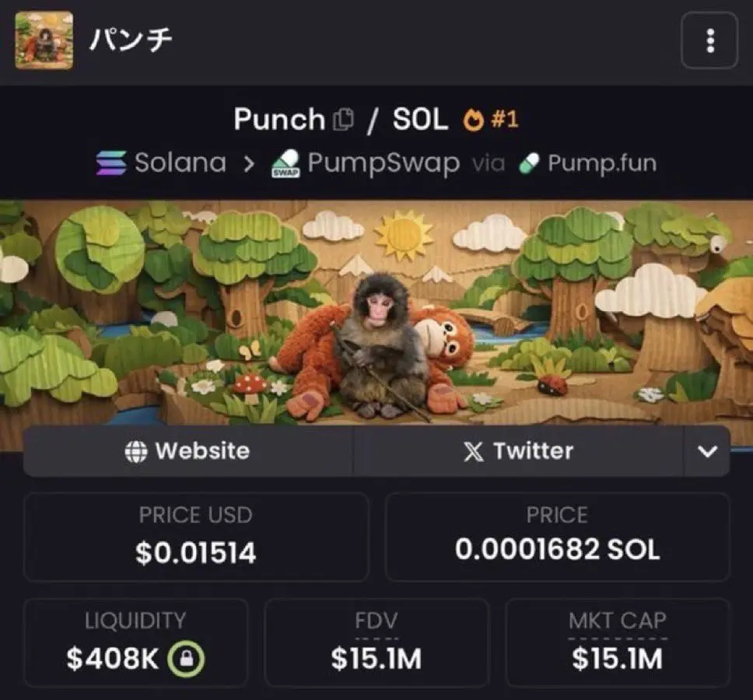Click the green liquidity lock icon
Viewport: 753px width, 700px height.
pyautogui.click(x=186, y=658)
